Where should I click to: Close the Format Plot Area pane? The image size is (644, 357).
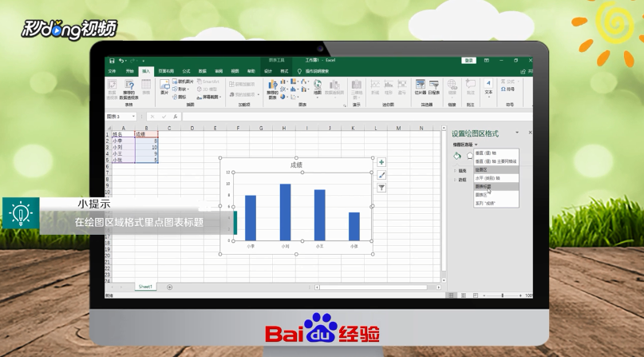pyautogui.click(x=530, y=133)
